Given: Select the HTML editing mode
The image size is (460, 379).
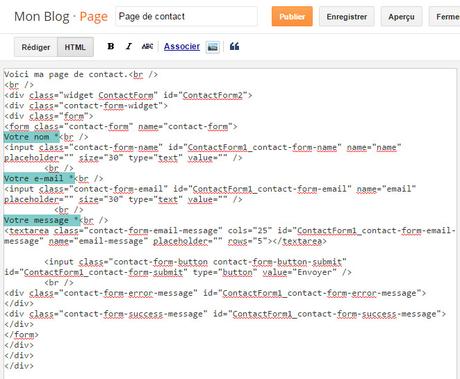Looking at the screenshot, I should 75,47.
